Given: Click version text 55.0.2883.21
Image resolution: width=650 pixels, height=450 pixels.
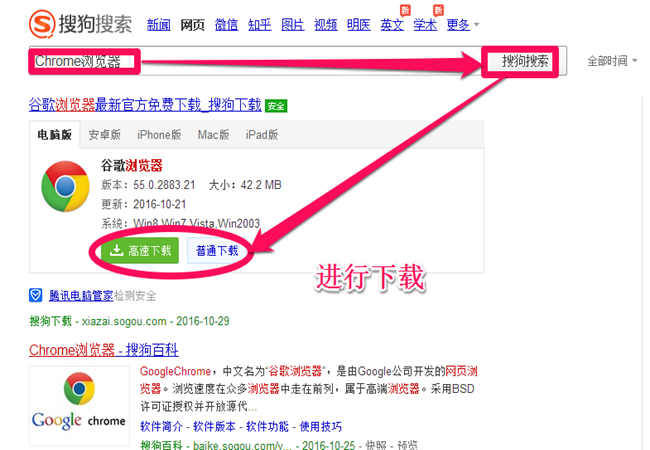Looking at the screenshot, I should (164, 185).
